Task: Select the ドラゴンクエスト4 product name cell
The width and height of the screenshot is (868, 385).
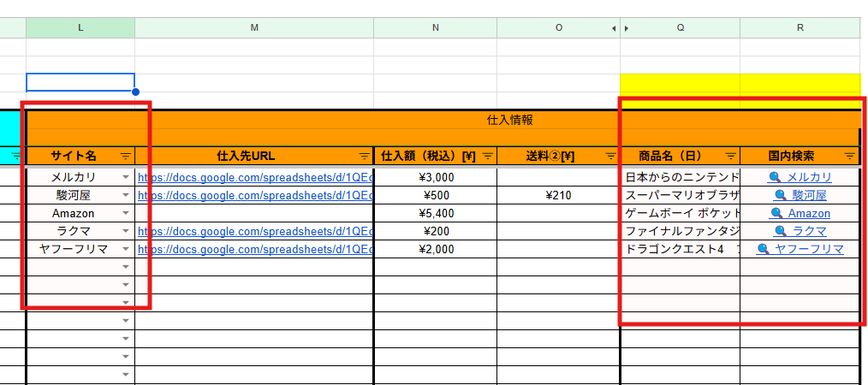Action: pyautogui.click(x=681, y=249)
